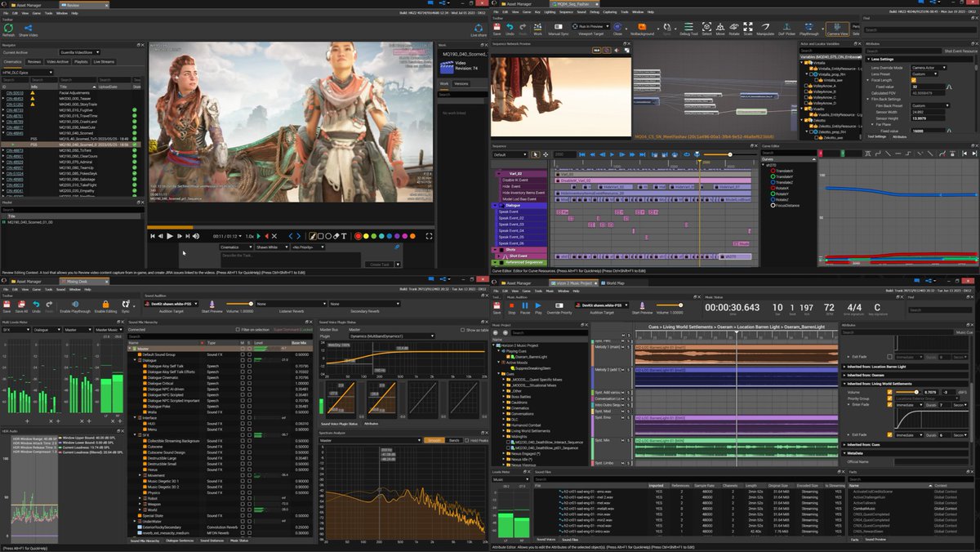Switch to Video Archive tab
Image resolution: width=980 pixels, height=552 pixels.
click(57, 62)
